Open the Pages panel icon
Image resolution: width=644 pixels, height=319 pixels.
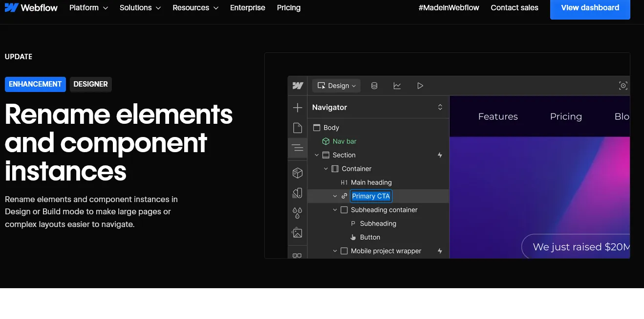(298, 128)
